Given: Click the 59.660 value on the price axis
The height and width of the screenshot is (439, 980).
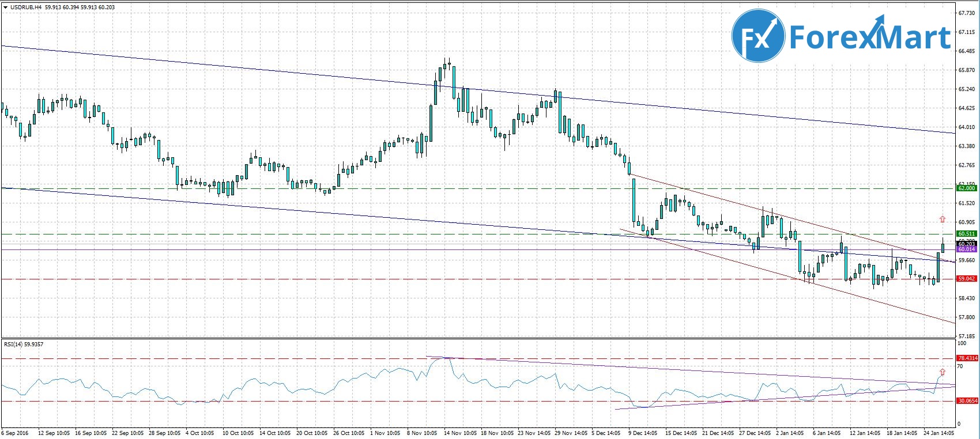Looking at the screenshot, I should 966,260.
